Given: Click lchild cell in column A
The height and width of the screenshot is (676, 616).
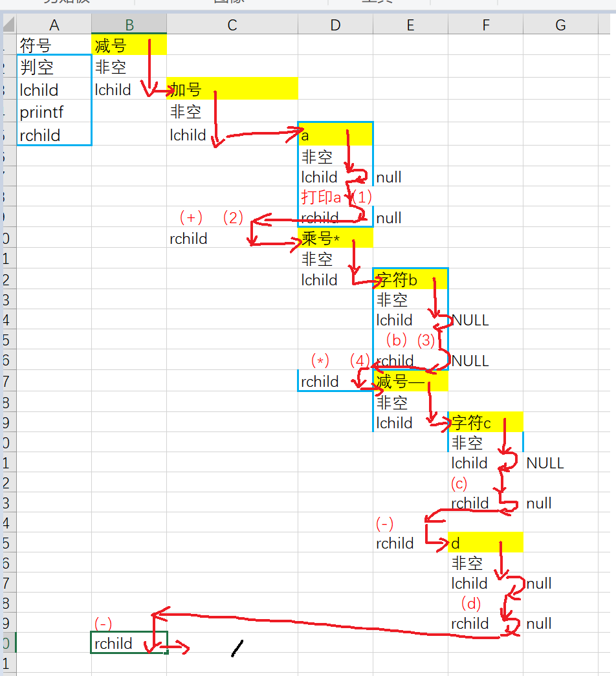Looking at the screenshot, I should tap(54, 89).
